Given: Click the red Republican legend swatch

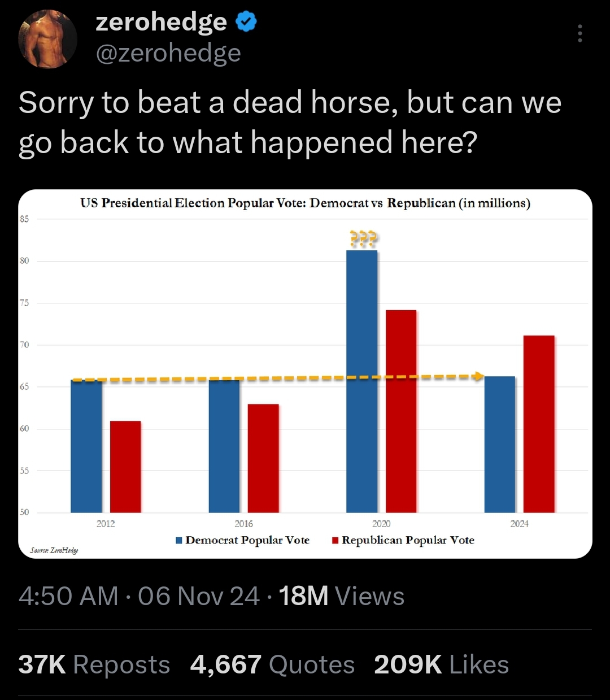Looking at the screenshot, I should click(335, 541).
